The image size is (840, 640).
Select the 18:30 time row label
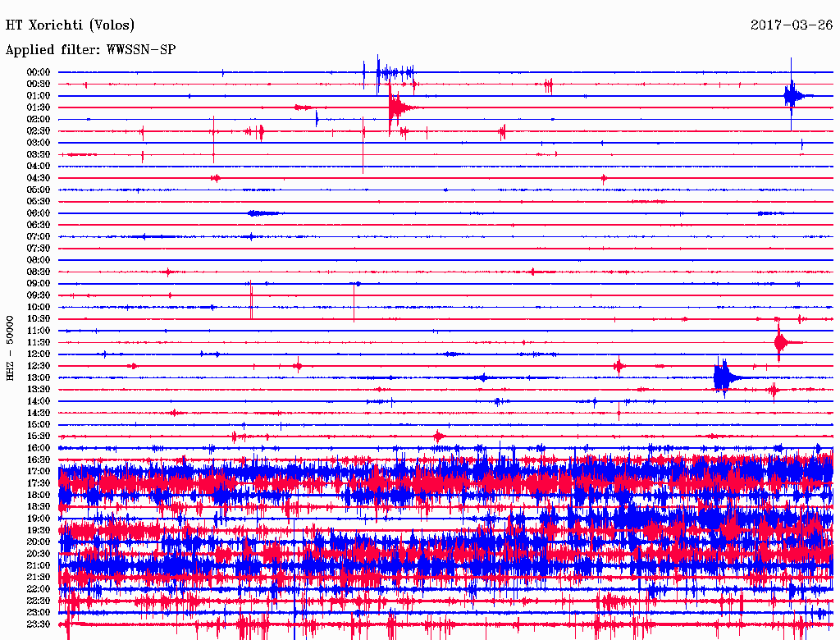pos(39,506)
